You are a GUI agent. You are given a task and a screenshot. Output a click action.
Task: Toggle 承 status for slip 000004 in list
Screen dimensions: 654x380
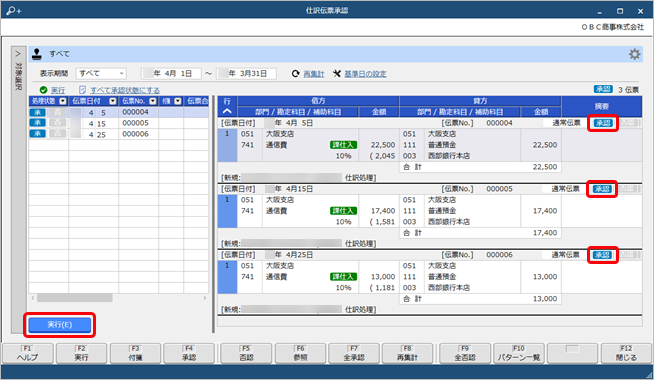click(x=38, y=112)
